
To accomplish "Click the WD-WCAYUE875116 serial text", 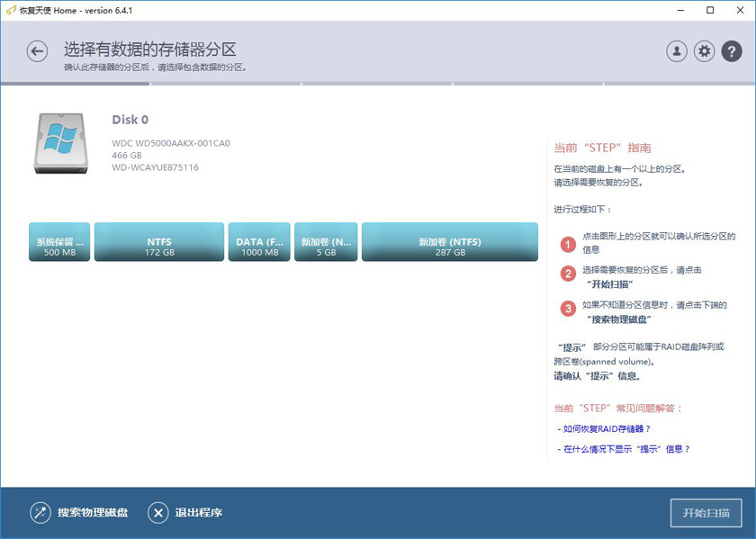I will 155,167.
